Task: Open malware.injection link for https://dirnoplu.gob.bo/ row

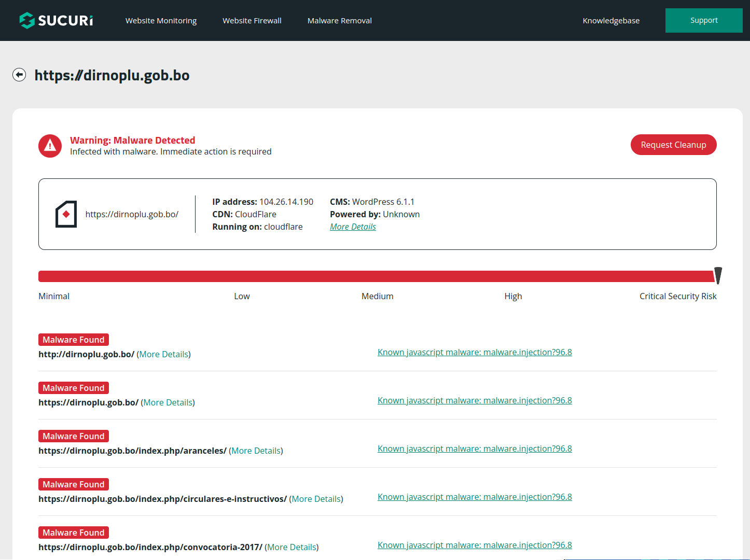Action: click(475, 400)
